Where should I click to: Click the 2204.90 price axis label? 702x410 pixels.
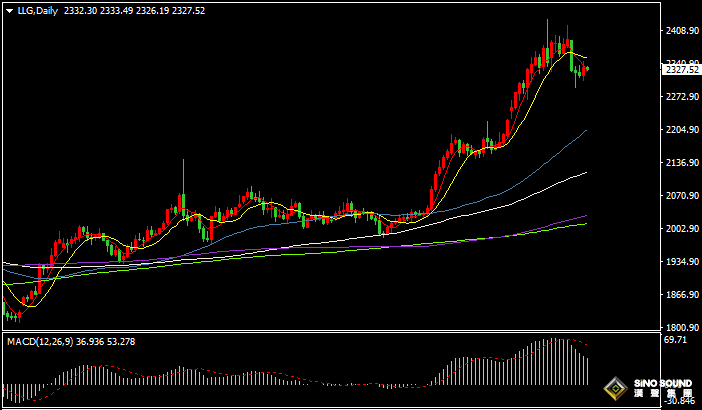coord(681,130)
